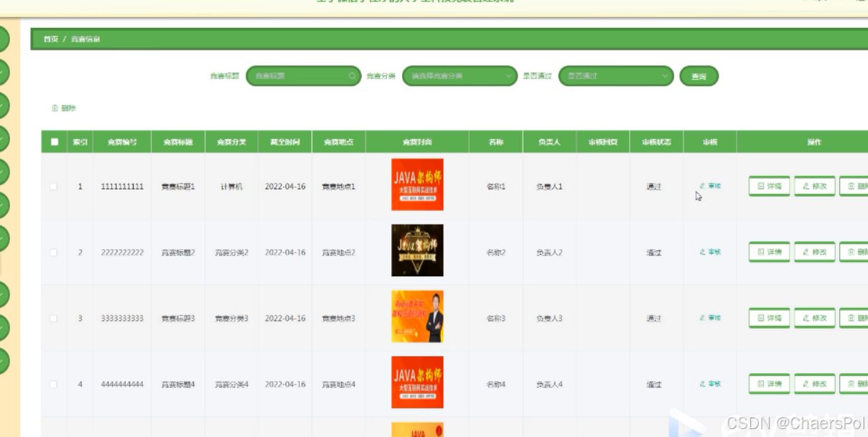Click 竞赛信息 in the breadcrumb
The height and width of the screenshot is (437, 868).
85,39
